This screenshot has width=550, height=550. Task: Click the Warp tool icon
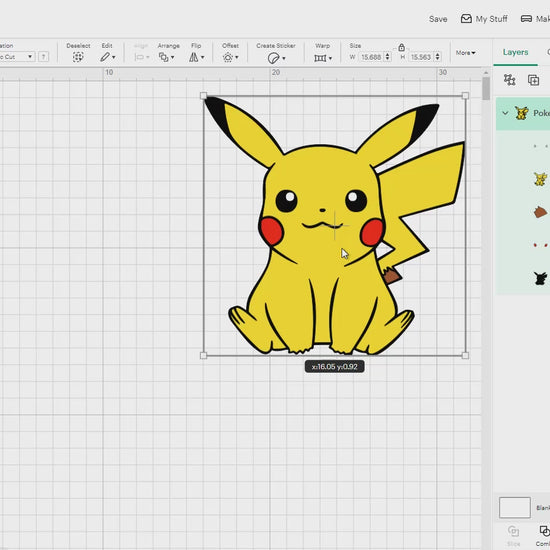tap(320, 58)
